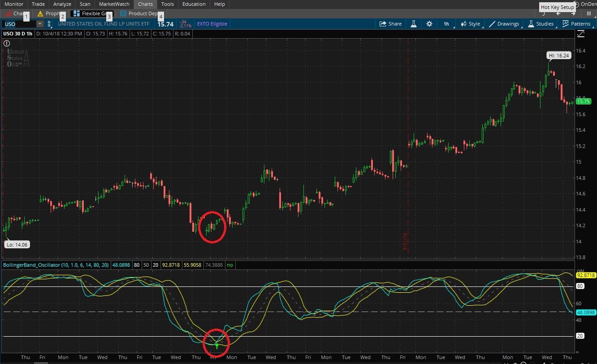597x364 pixels.
Task: Open the Studies dropdown
Action: (541, 24)
